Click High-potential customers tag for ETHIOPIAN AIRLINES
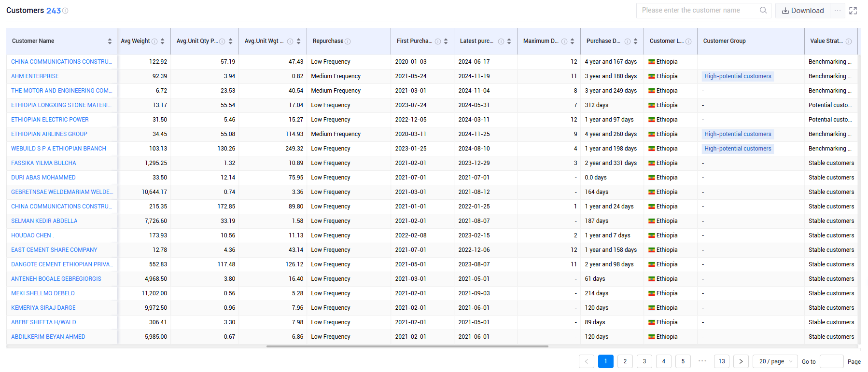 738,134
